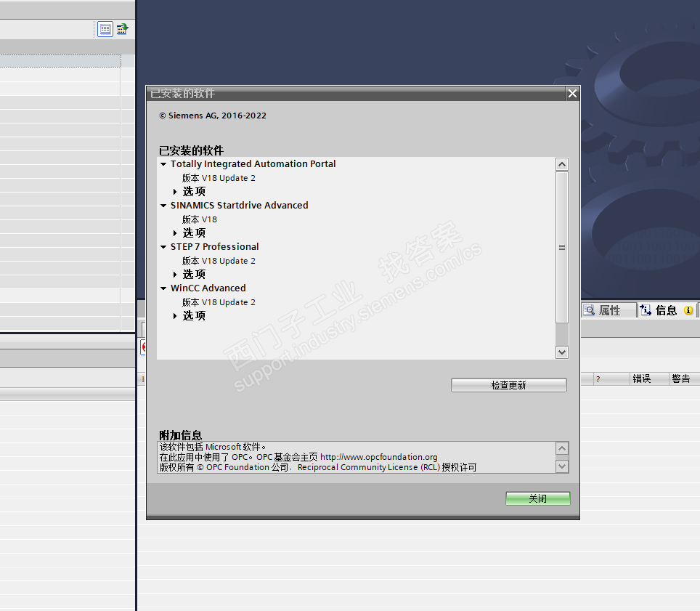Click 版本 V18 Update 2 under TIA Portal

point(219,178)
